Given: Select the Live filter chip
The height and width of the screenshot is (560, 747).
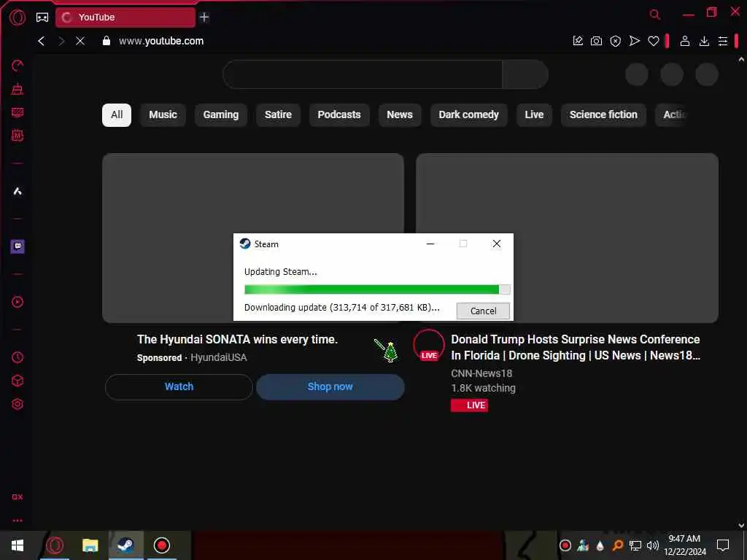Looking at the screenshot, I should pyautogui.click(x=534, y=114).
